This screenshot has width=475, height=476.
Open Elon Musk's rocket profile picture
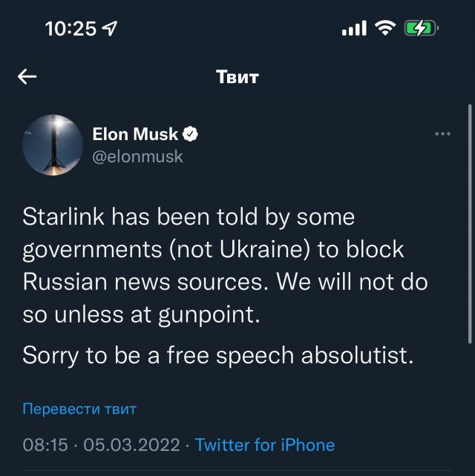click(51, 145)
